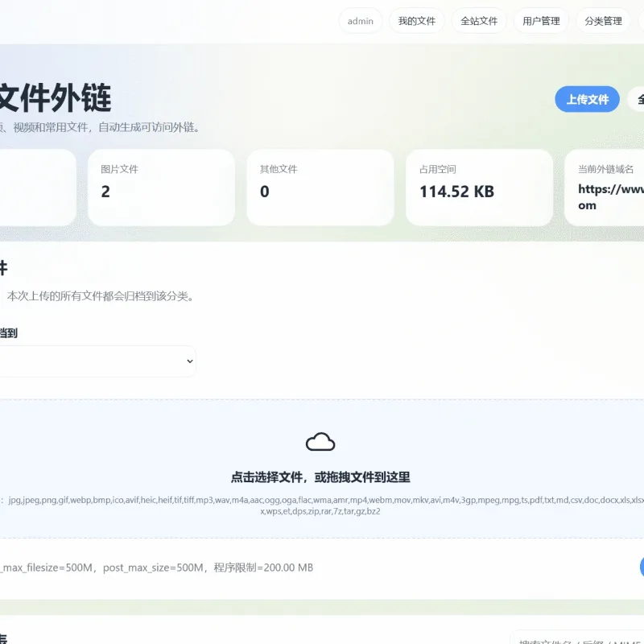The height and width of the screenshot is (644, 644).
Task: Click the 占用空间 114.52 KB value
Action: (x=456, y=192)
